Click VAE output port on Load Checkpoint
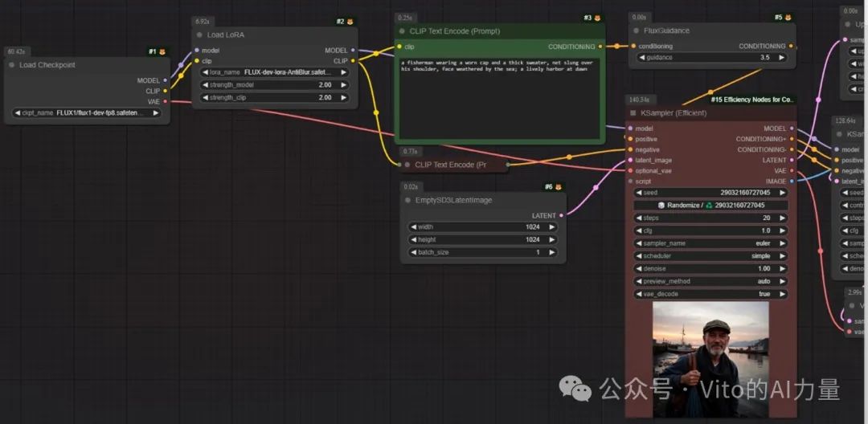This screenshot has height=424, width=868. click(x=165, y=101)
